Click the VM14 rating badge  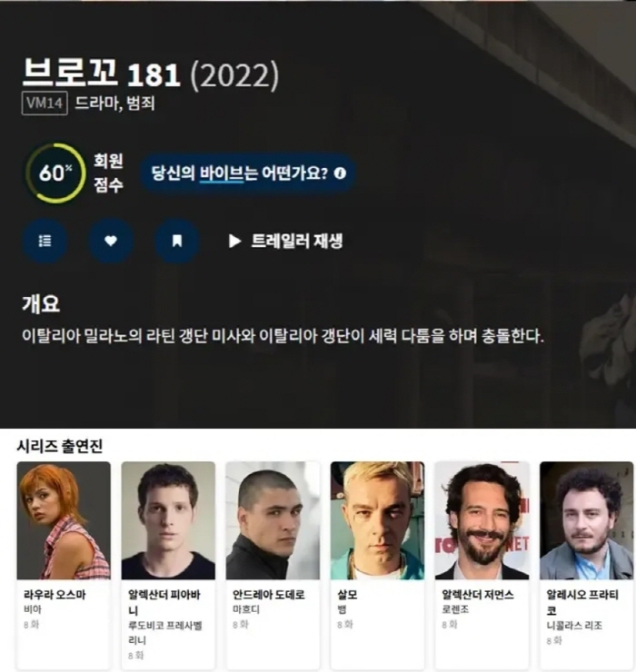tap(45, 104)
